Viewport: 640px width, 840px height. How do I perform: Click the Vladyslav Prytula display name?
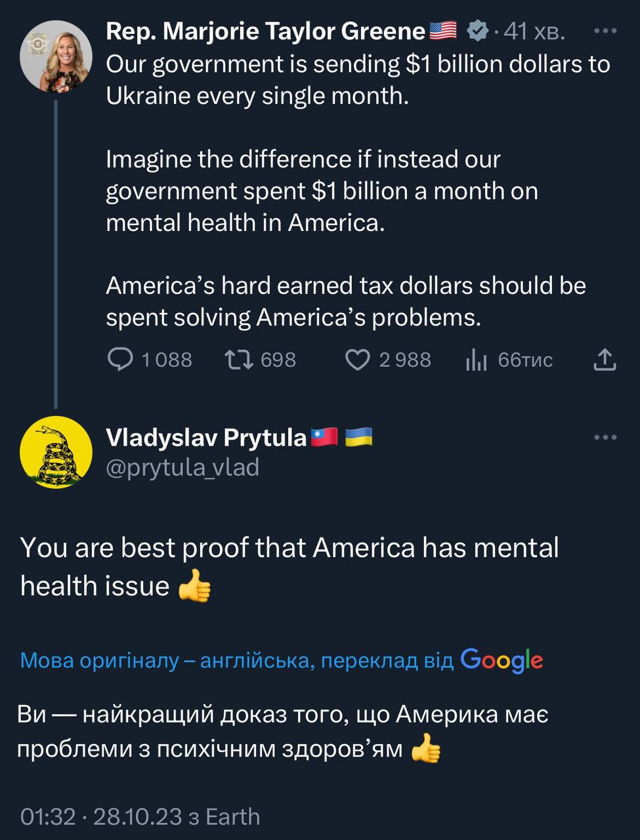[206, 437]
